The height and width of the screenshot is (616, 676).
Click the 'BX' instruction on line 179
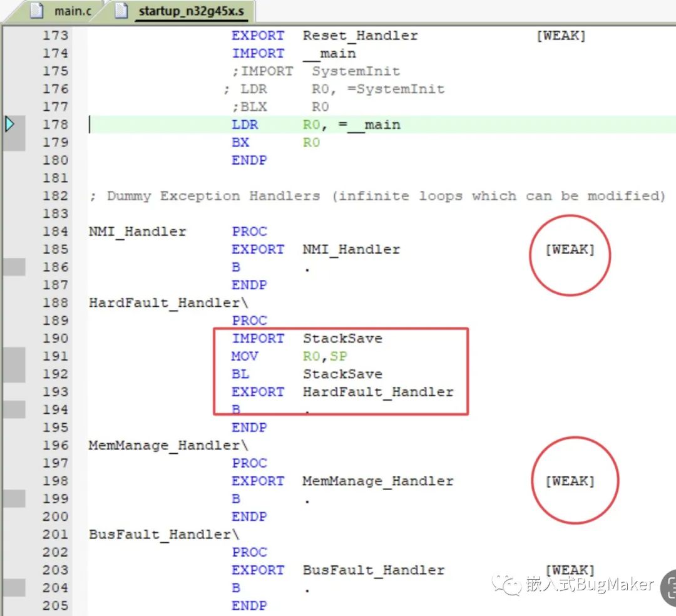pos(240,143)
